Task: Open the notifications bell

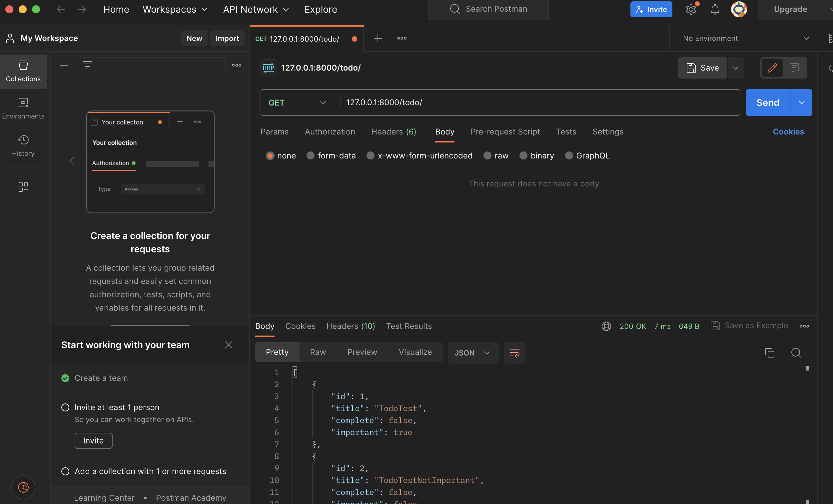Action: pos(715,9)
